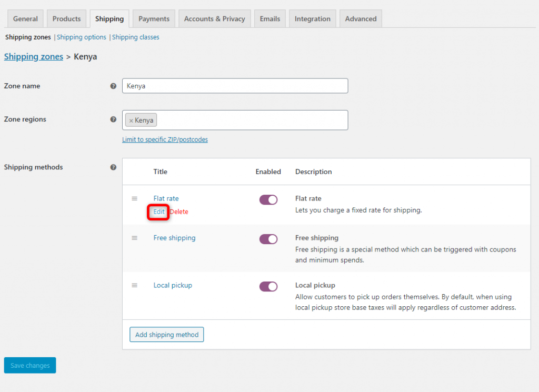Open the Accounts & Privacy tab
The height and width of the screenshot is (392, 539).
(214, 18)
